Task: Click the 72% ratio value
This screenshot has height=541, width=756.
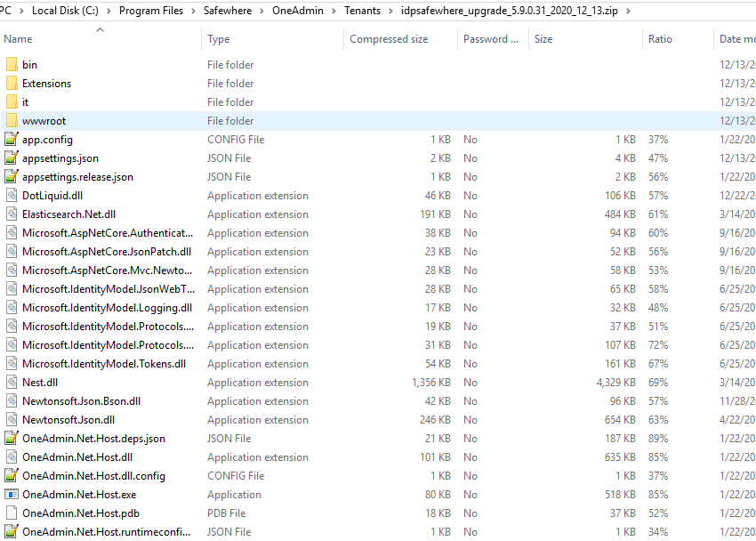Action: point(658,345)
